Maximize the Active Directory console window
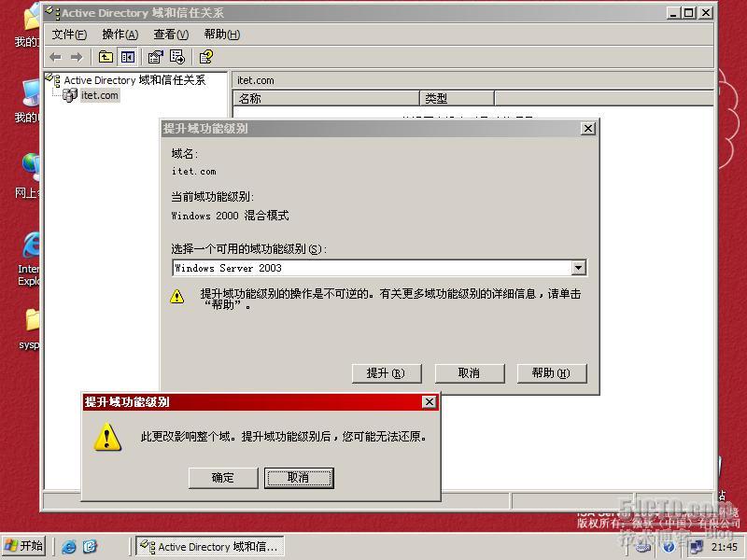Viewport: 747px width, 560px height. click(x=688, y=13)
